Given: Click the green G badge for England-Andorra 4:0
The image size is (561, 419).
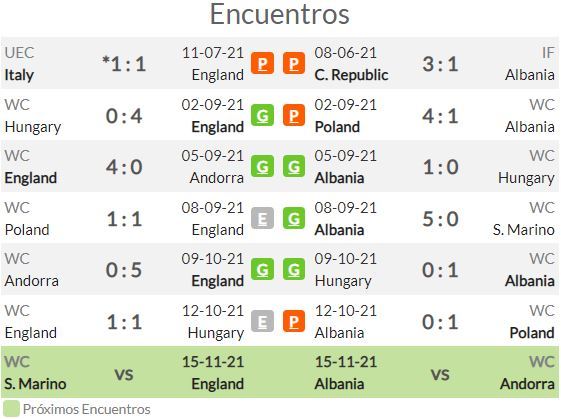Looking at the screenshot, I should click(x=262, y=166).
